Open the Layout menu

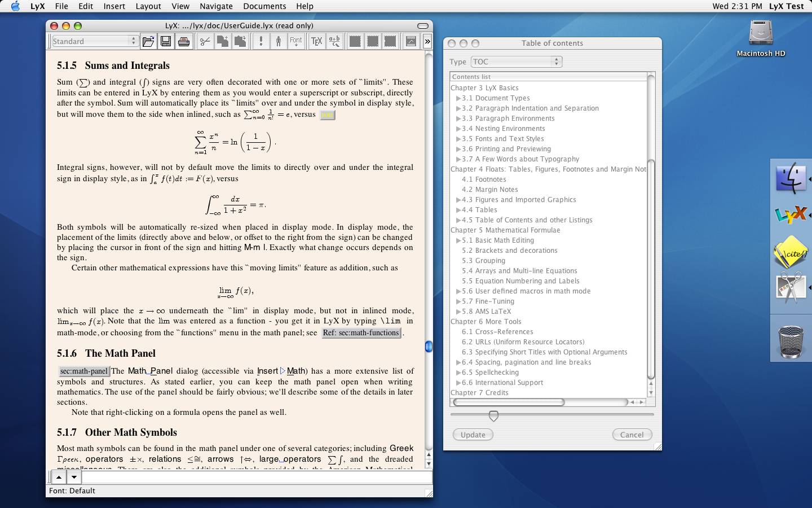(x=148, y=6)
